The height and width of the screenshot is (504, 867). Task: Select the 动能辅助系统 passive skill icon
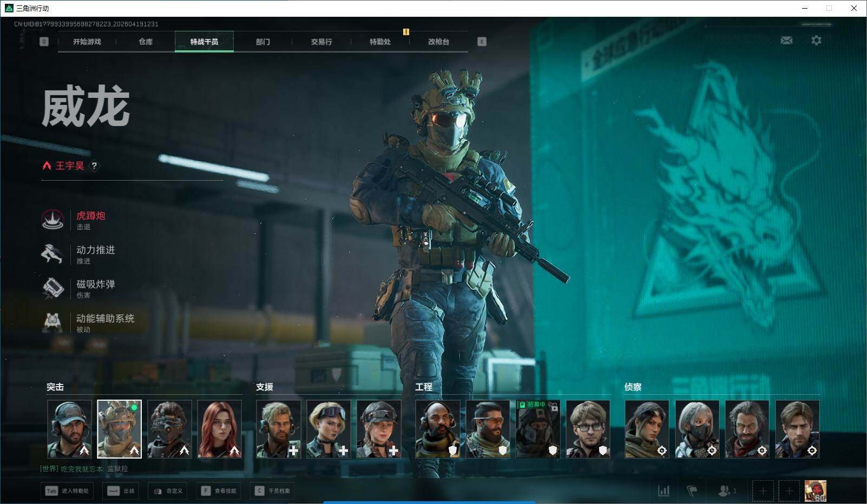[x=53, y=322]
